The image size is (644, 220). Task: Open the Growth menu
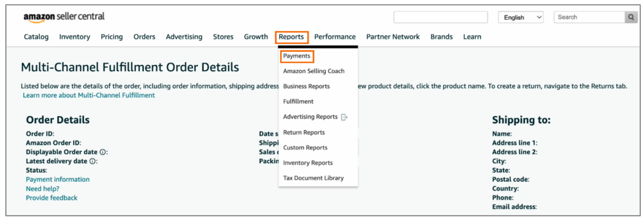click(x=256, y=37)
